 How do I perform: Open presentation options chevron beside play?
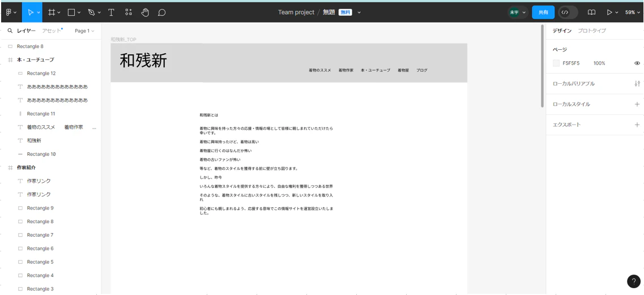coord(616,12)
